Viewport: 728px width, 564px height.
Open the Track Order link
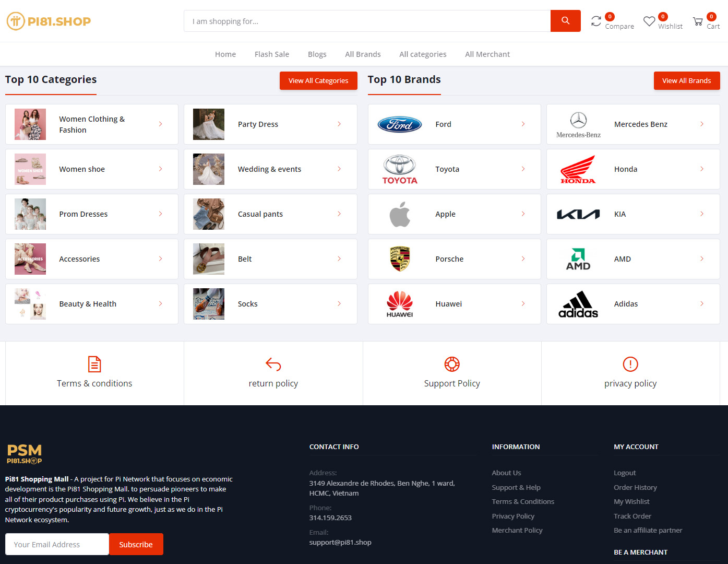pos(632,516)
